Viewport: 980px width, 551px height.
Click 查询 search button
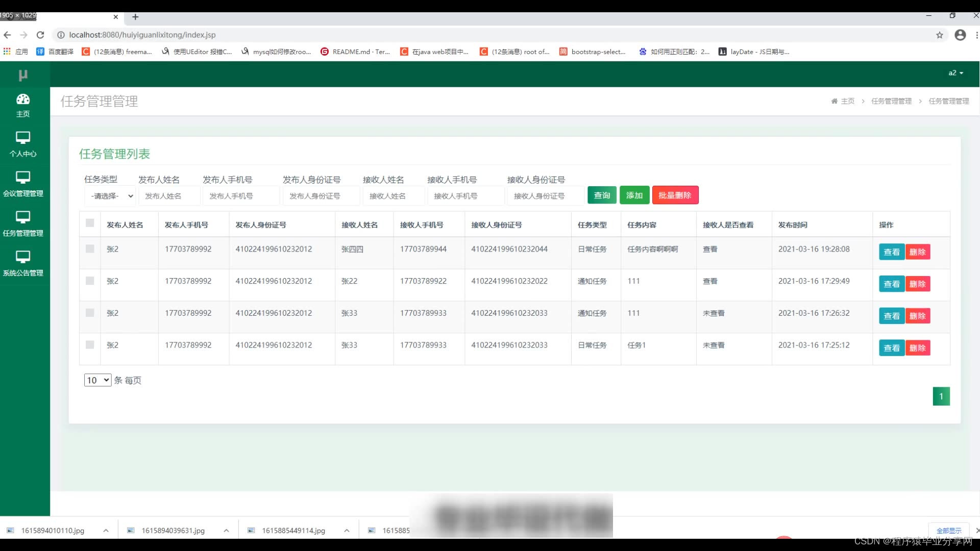coord(602,195)
